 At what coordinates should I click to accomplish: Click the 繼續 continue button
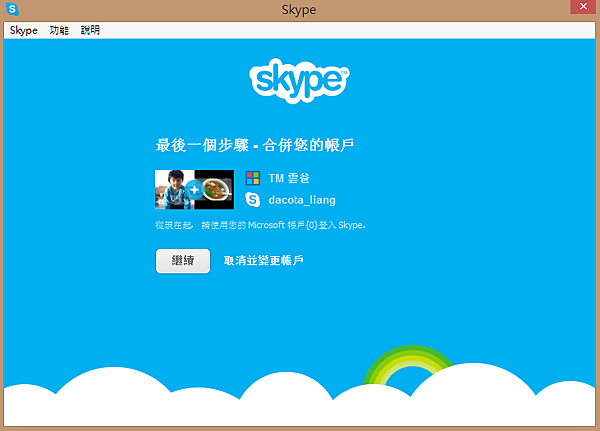pyautogui.click(x=183, y=261)
